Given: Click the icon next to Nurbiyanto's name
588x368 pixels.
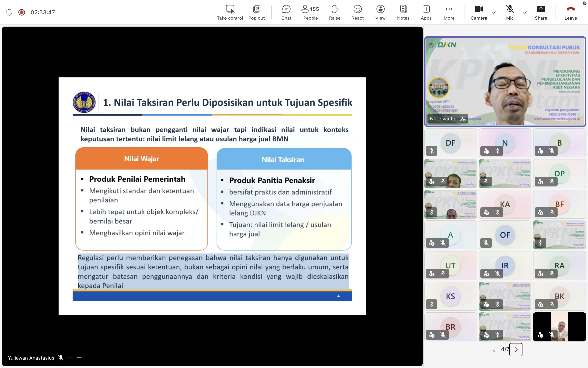Looking at the screenshot, I should [463, 119].
